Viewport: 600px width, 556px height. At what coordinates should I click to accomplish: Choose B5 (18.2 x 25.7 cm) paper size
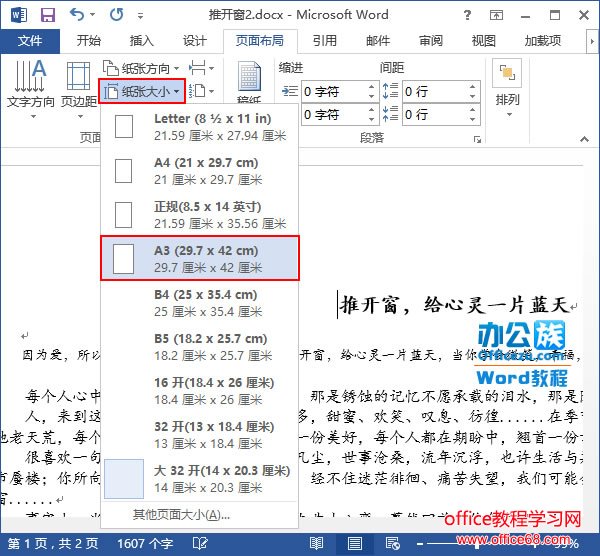tap(199, 347)
